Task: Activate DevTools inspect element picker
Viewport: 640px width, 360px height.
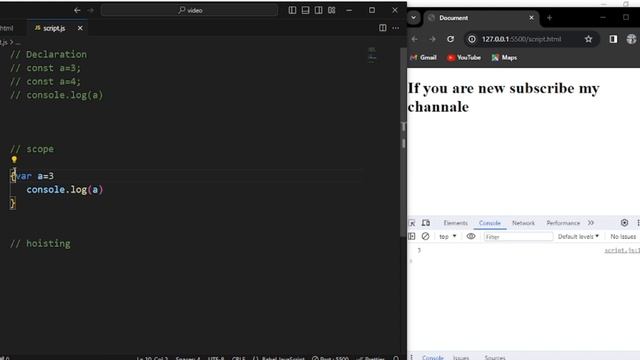Action: point(412,223)
